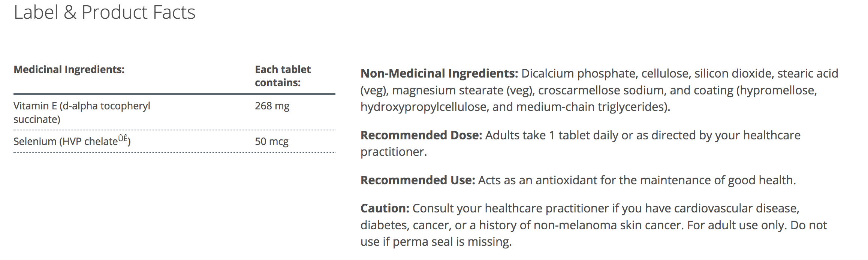
Task: Select the Selenium (HVP chelate) ingredient text
Action: tap(66, 142)
